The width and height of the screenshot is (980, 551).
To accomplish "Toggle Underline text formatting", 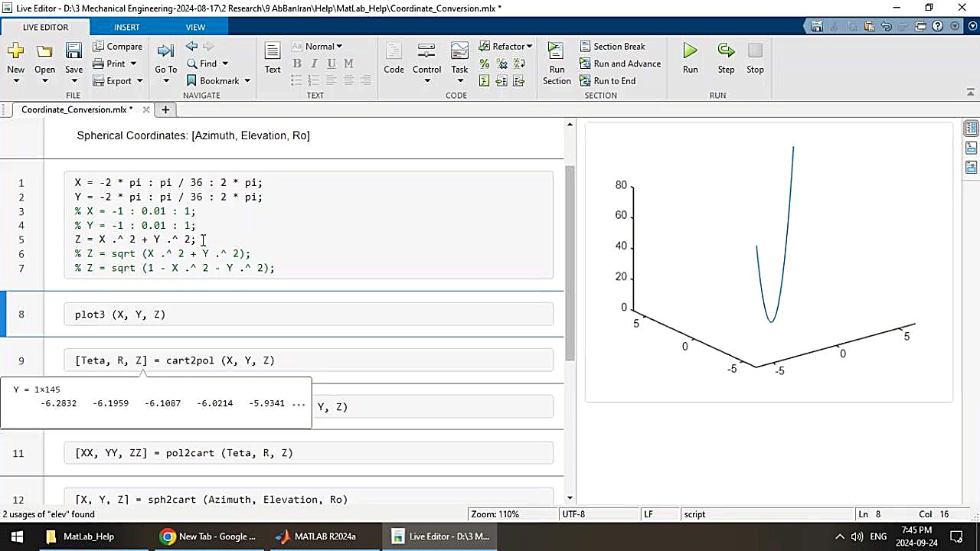I will pos(332,64).
